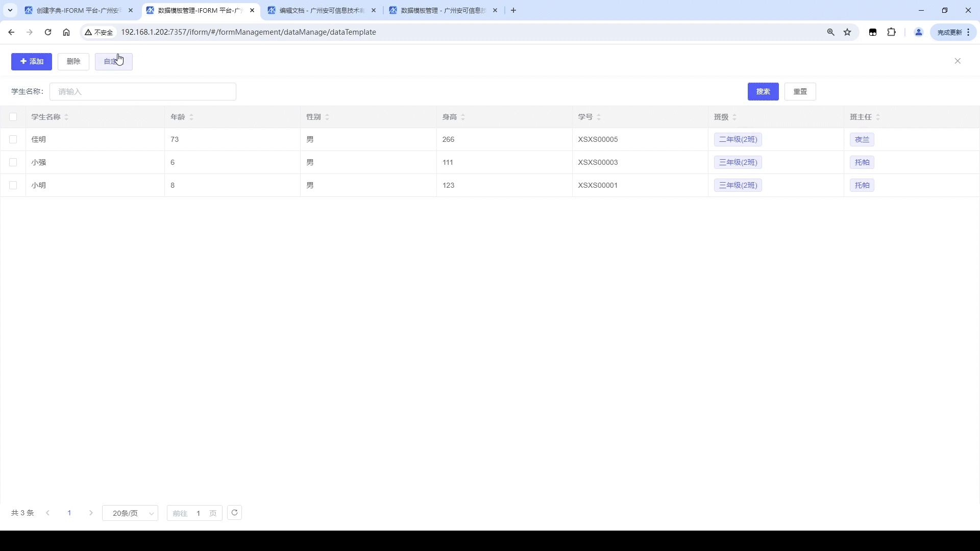980x551 pixels.
Task: Tick the checkbox for 小强
Action: tap(13, 162)
